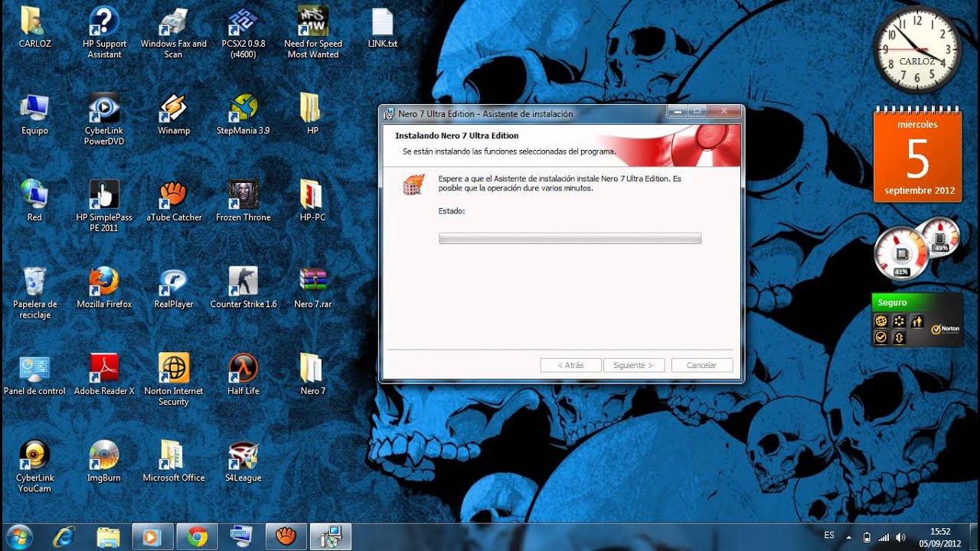980x551 pixels.
Task: Select the Papelera de reciclaje icon
Action: [34, 292]
